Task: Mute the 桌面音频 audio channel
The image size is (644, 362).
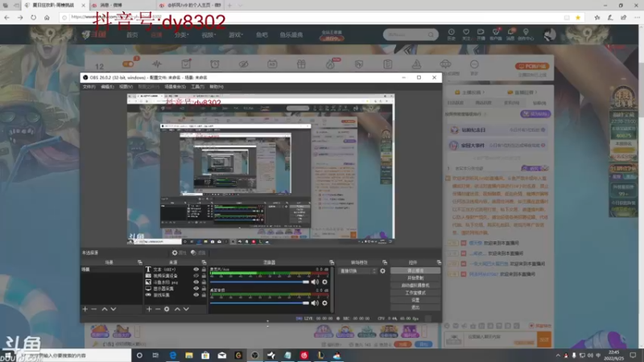Action: tap(315, 303)
